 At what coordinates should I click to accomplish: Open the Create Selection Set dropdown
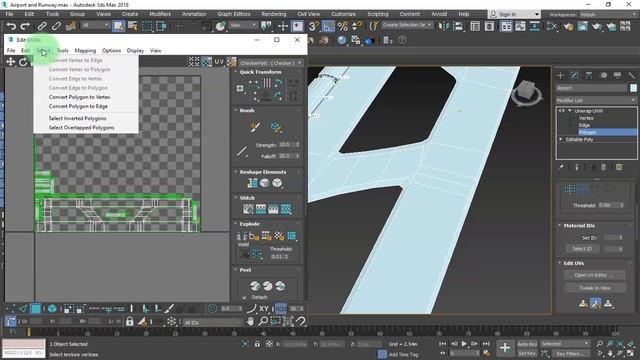click(407, 25)
